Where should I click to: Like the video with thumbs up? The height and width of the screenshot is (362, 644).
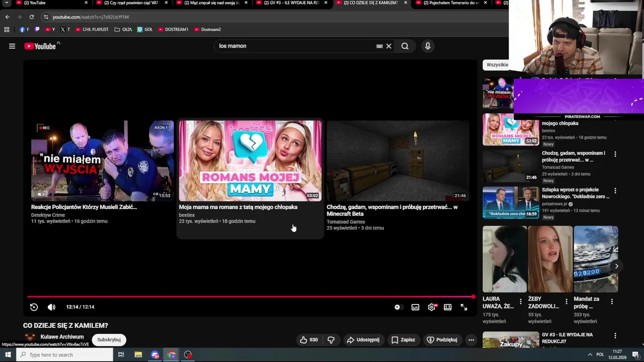[x=308, y=340]
